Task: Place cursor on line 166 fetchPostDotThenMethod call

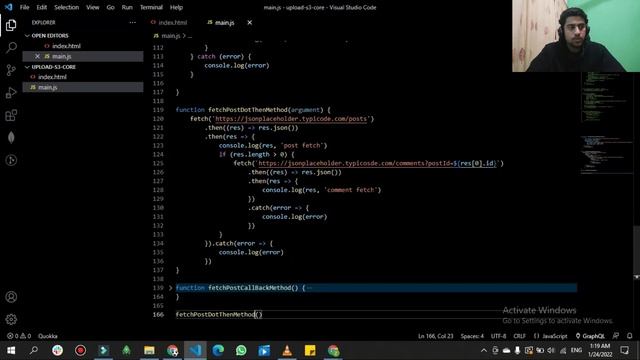Action: pyautogui.click(x=219, y=314)
